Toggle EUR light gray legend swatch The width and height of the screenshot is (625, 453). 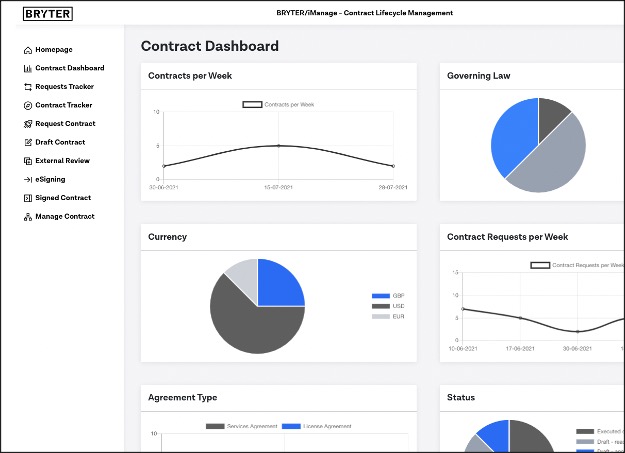click(381, 317)
